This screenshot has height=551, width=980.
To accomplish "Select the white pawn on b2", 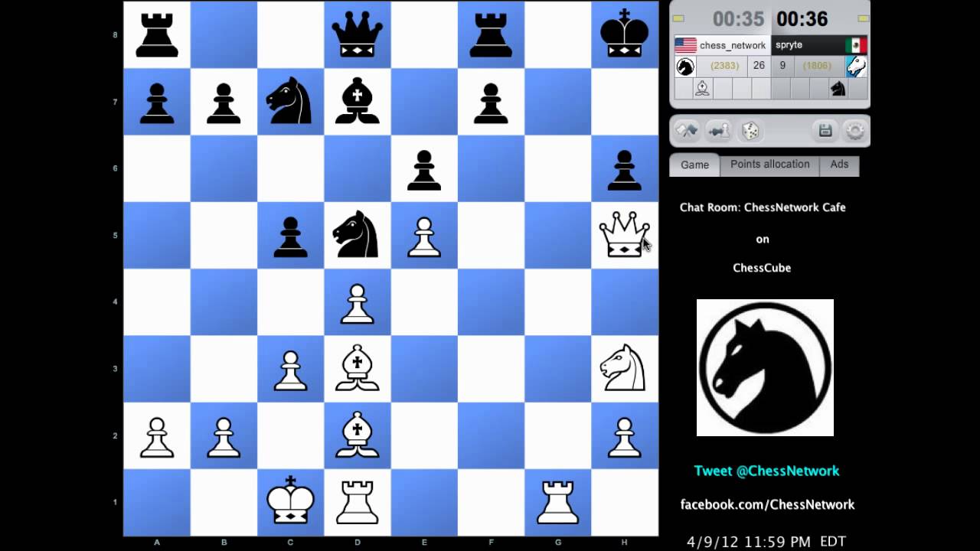I will (x=224, y=437).
